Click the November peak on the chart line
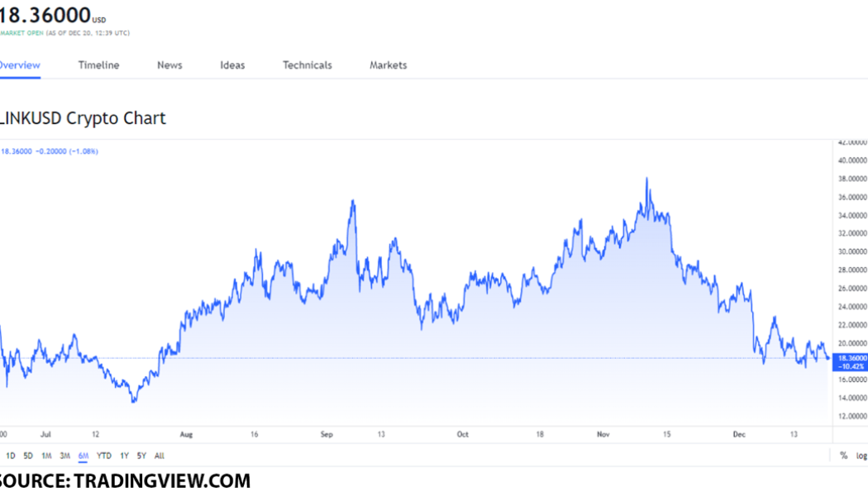Viewport: 868px width, 496px height. tap(646, 179)
